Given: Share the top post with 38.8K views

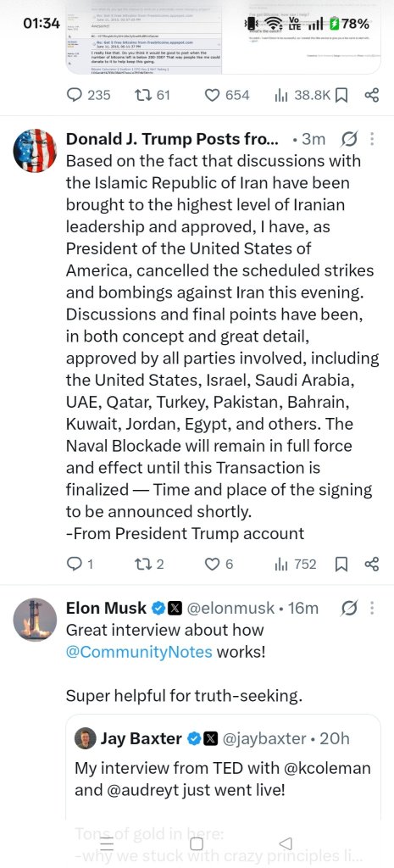Looking at the screenshot, I should pos(372,95).
